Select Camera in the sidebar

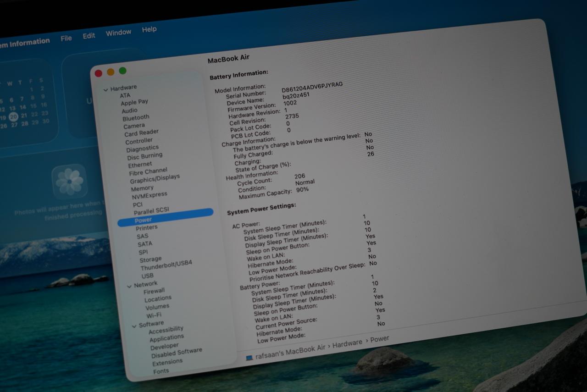point(134,126)
